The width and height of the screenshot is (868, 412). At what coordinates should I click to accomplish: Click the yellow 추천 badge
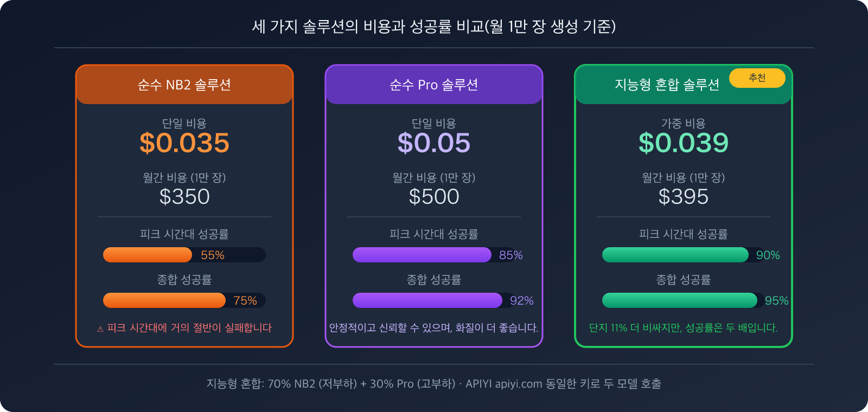pos(757,78)
